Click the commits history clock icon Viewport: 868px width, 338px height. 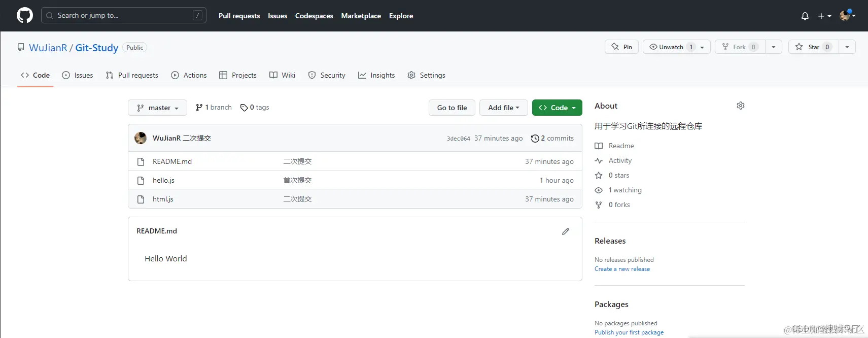point(535,139)
